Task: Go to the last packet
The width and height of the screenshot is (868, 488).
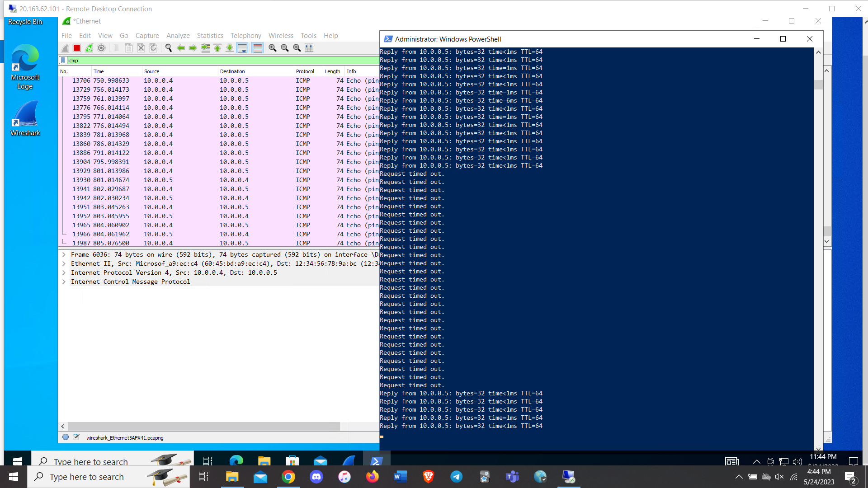Action: 229,48
